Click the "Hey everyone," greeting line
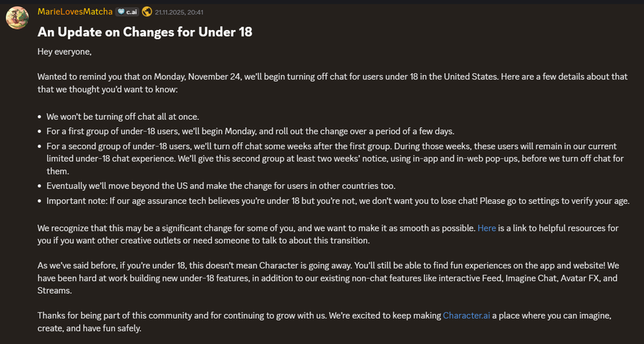 (x=64, y=51)
